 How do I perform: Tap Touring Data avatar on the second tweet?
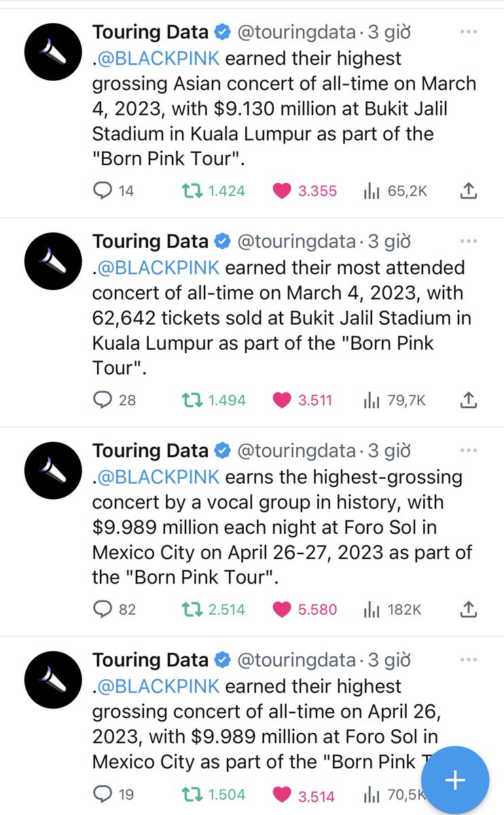(x=53, y=263)
